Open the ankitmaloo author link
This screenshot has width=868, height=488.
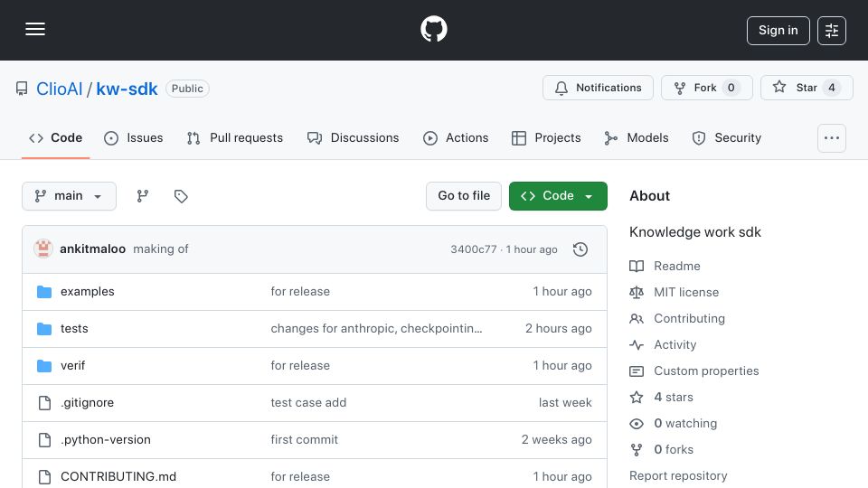coord(92,249)
